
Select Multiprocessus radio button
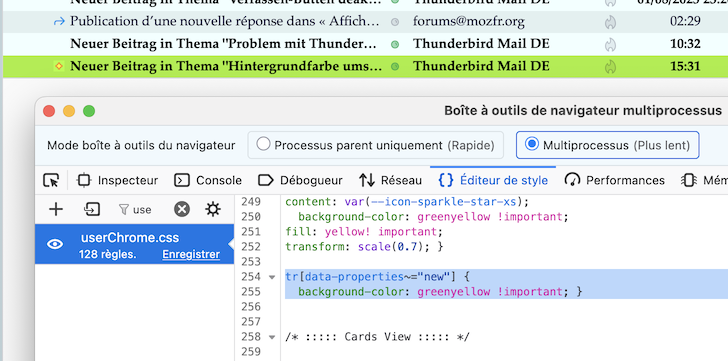(532, 144)
